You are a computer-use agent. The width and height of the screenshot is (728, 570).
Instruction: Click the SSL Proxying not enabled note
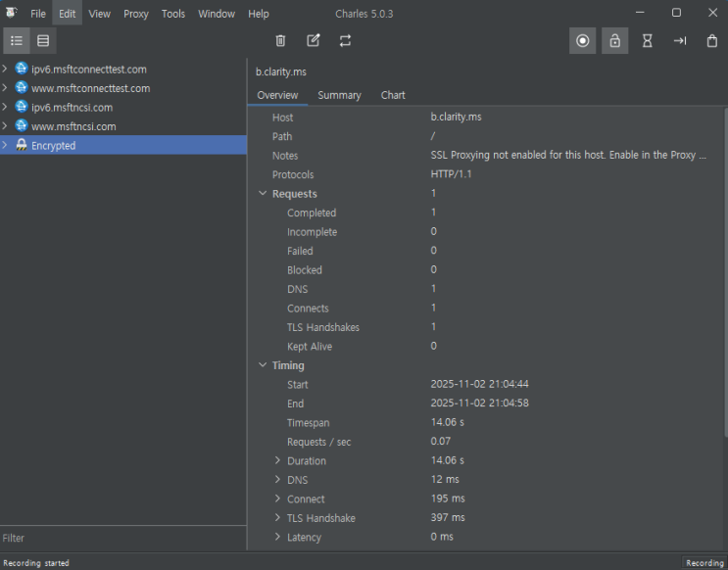[568, 155]
